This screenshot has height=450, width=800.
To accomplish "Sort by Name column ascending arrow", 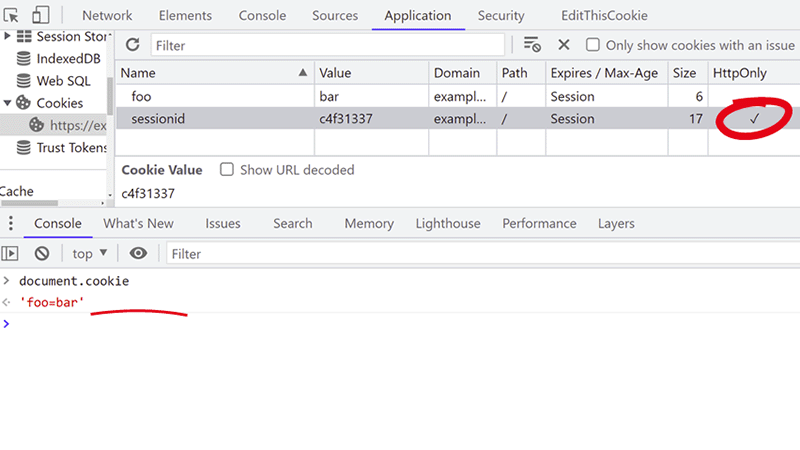I will [x=303, y=72].
